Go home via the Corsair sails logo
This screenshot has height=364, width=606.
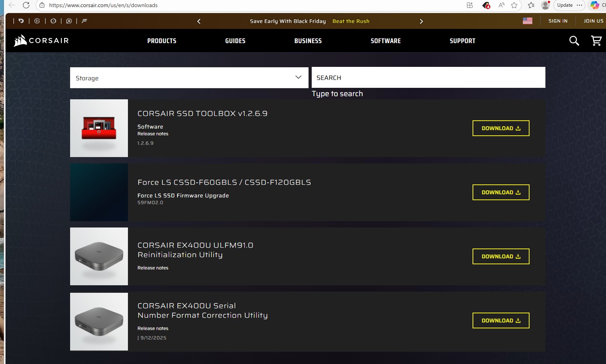(41, 40)
